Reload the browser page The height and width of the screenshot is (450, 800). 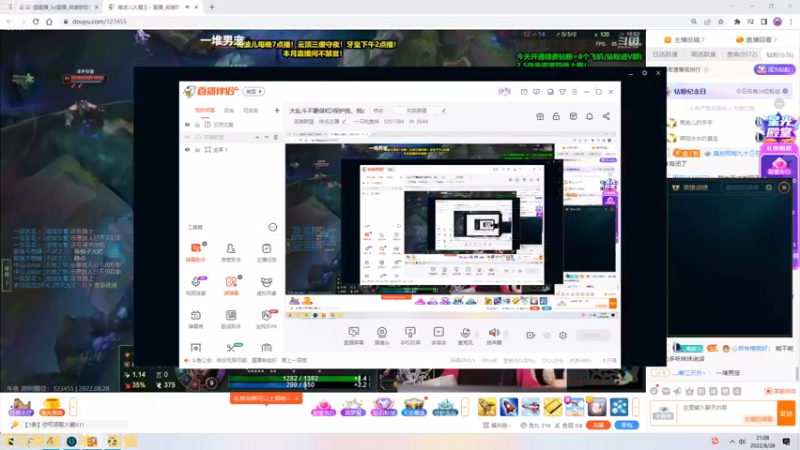(x=36, y=21)
